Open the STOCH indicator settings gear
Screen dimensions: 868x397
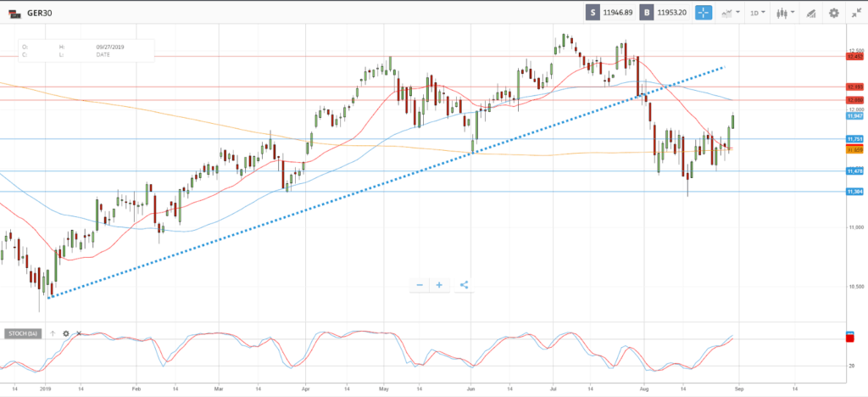66,333
